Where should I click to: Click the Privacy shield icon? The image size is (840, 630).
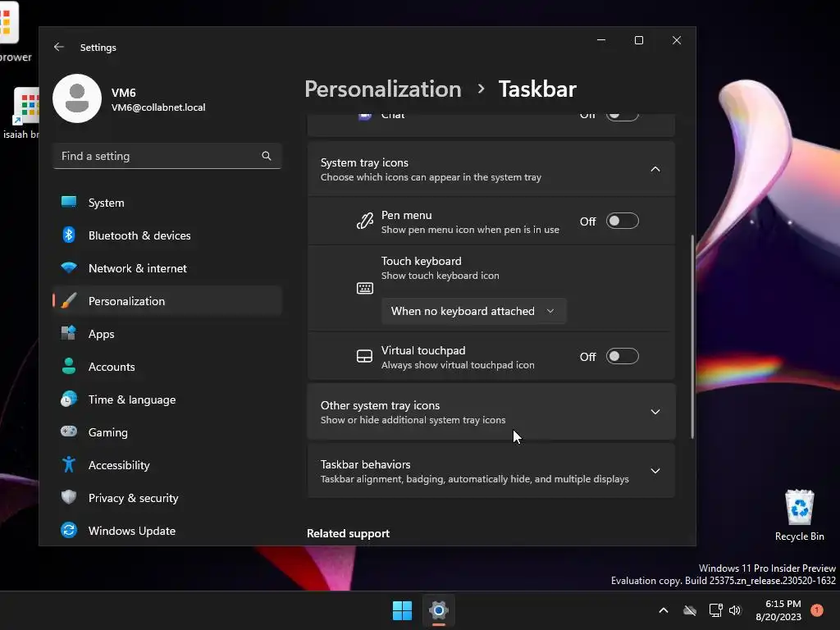(x=69, y=497)
